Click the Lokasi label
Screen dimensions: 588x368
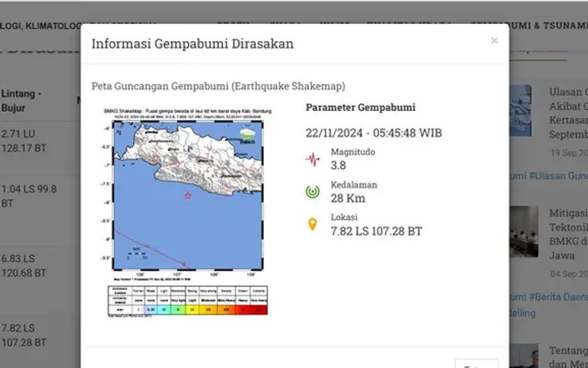click(x=344, y=217)
